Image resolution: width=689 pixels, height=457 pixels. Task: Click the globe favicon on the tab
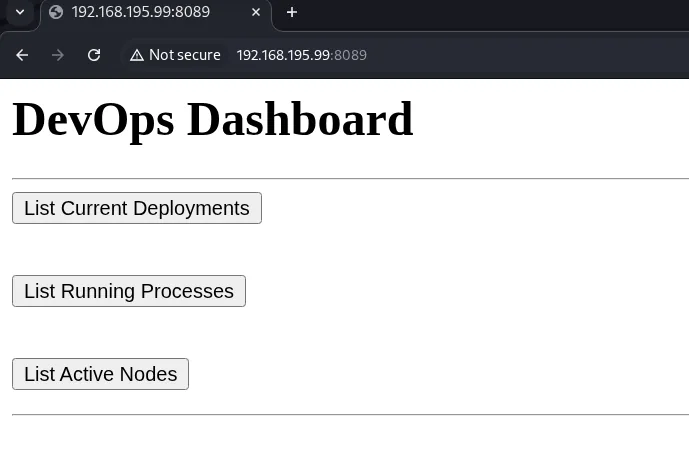[56, 12]
